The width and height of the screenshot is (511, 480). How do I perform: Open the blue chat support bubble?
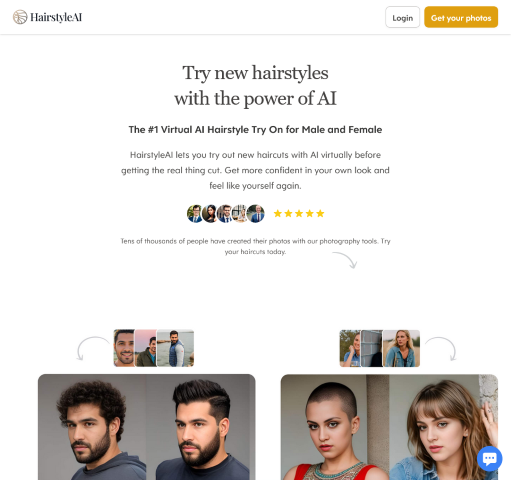click(x=489, y=458)
